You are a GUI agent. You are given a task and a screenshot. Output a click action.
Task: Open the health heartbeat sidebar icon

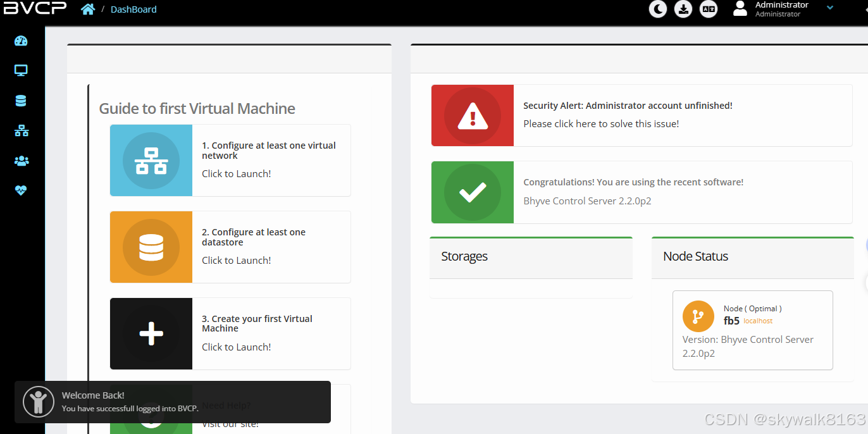pyautogui.click(x=21, y=190)
